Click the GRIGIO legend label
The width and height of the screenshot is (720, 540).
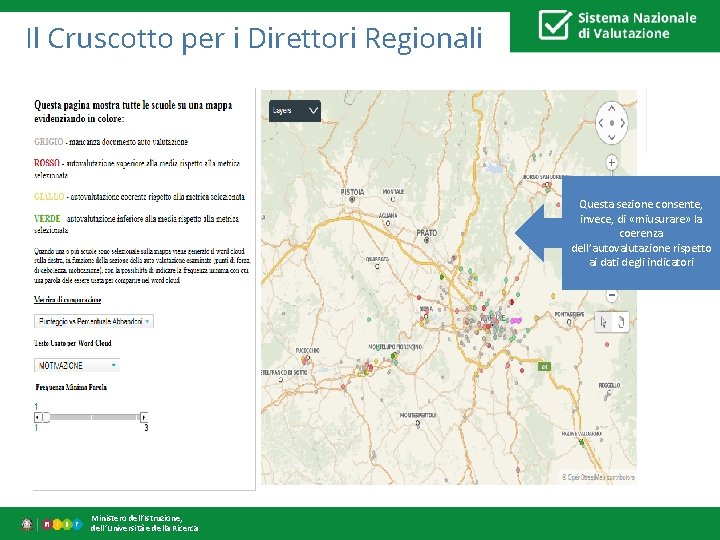(49, 141)
